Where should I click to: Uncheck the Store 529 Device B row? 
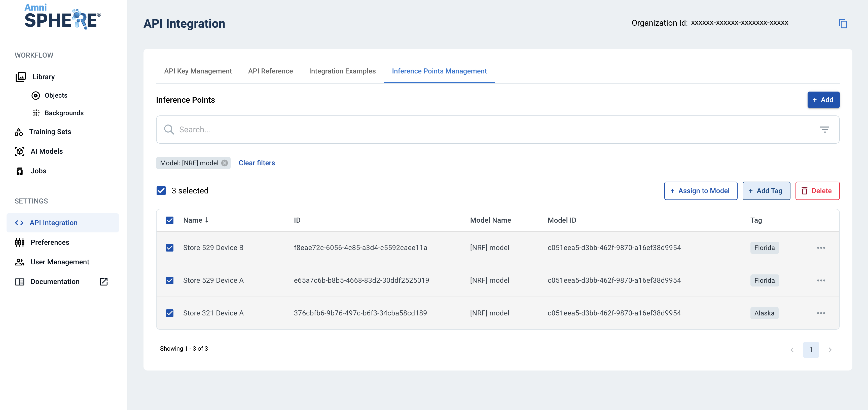(170, 248)
